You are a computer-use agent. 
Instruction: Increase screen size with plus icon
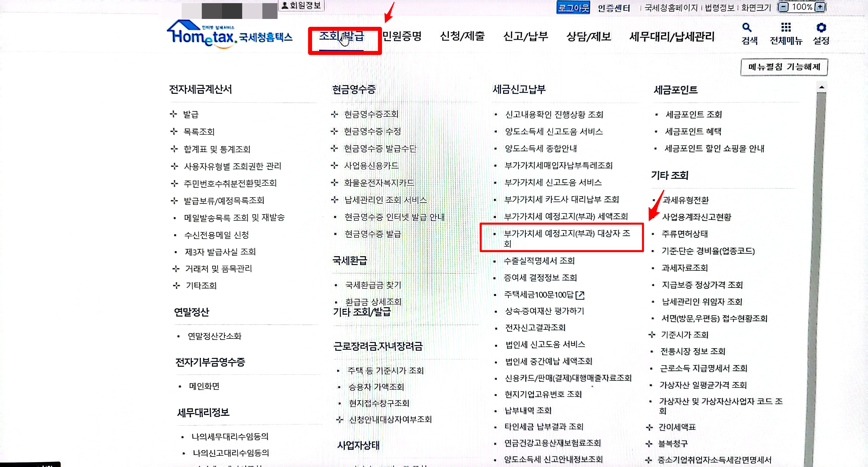click(820, 7)
